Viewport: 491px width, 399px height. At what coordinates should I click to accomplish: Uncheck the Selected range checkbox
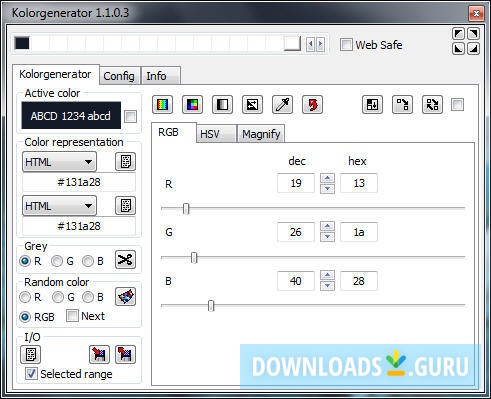(31, 374)
